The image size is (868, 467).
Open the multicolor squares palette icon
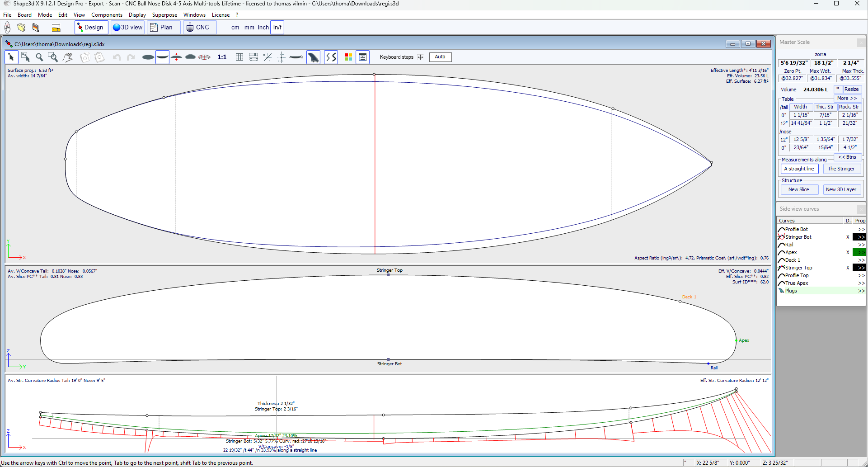(348, 57)
